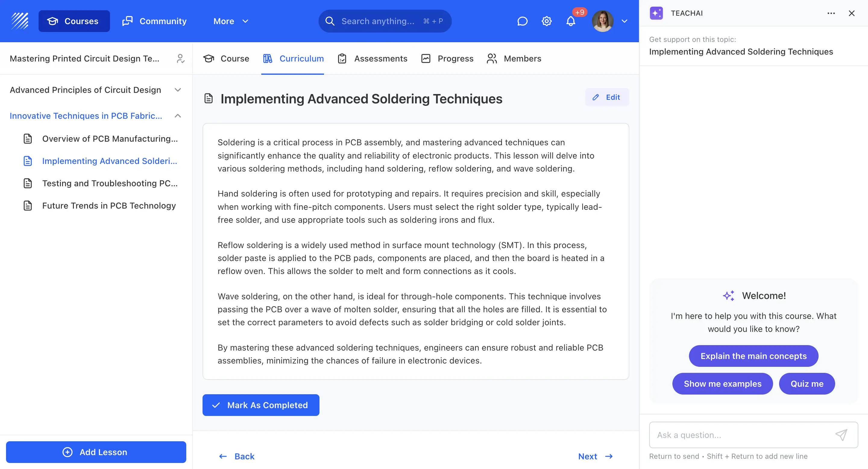Click the Community chat bubbles icon

[127, 21]
